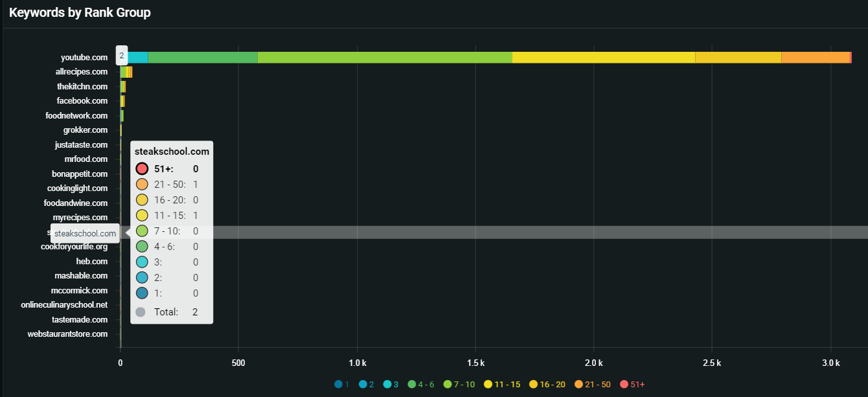Click youtube.com's 11 - 15 yellow segment
Image resolution: width=868 pixels, height=397 pixels.
[x=604, y=58]
